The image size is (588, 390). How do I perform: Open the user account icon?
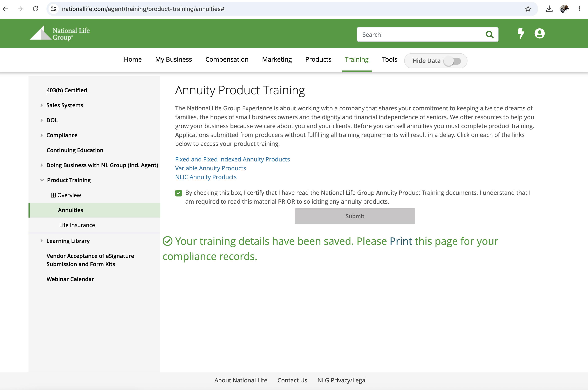click(539, 33)
